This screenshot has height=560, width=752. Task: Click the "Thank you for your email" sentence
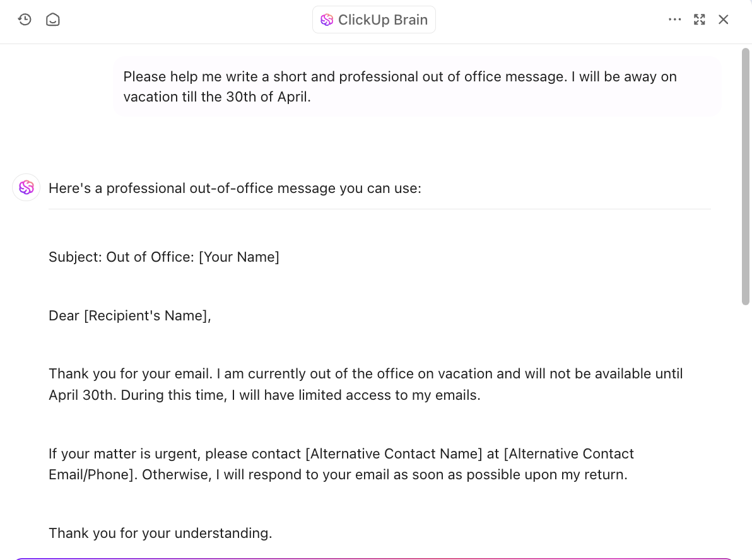tap(132, 373)
